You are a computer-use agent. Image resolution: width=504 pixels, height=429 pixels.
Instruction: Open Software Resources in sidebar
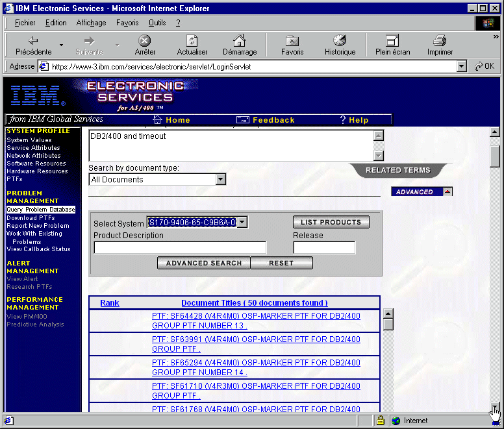coord(36,164)
